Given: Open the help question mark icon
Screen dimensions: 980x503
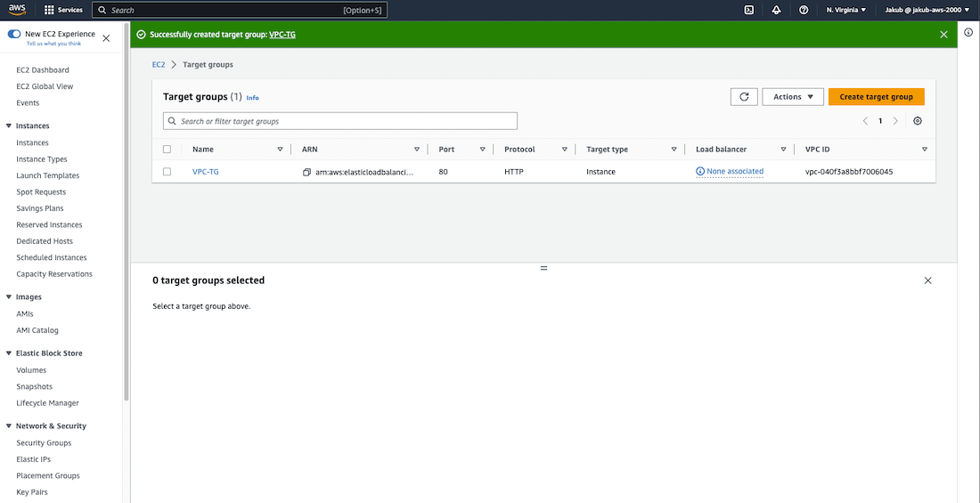Looking at the screenshot, I should click(804, 10).
